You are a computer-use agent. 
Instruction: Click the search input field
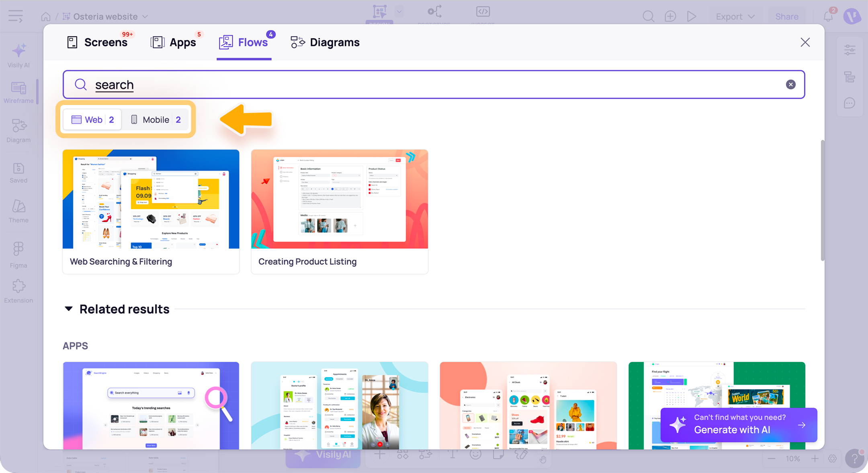click(434, 84)
